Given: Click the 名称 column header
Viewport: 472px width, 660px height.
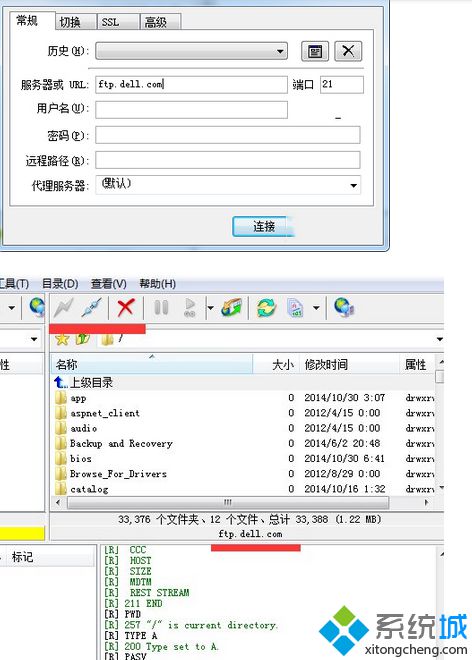Looking at the screenshot, I should click(x=152, y=364).
